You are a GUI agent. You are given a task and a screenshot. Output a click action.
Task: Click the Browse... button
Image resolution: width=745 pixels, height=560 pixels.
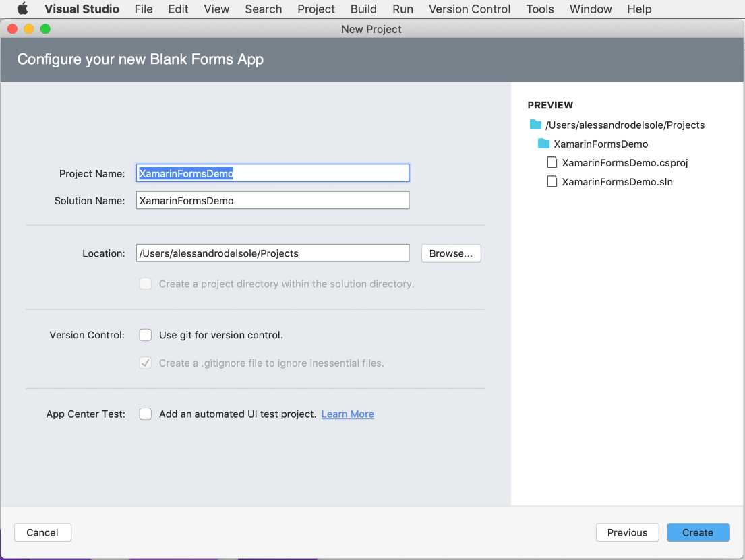(x=451, y=253)
